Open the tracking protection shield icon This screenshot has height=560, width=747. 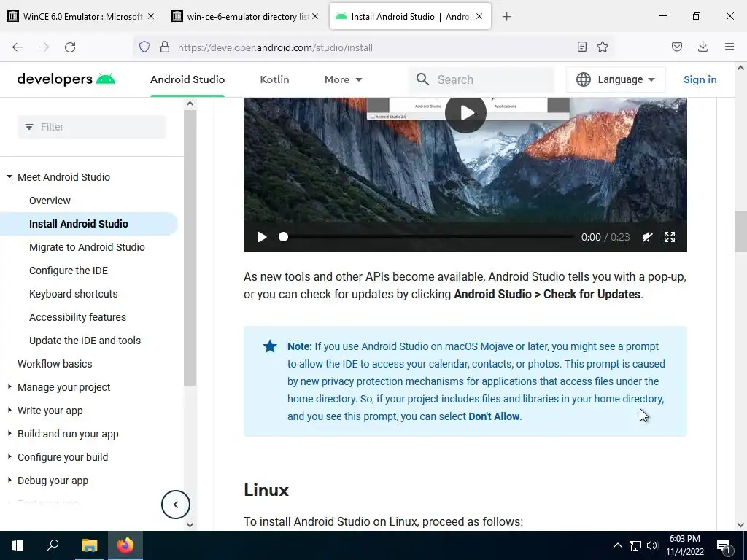tap(144, 47)
